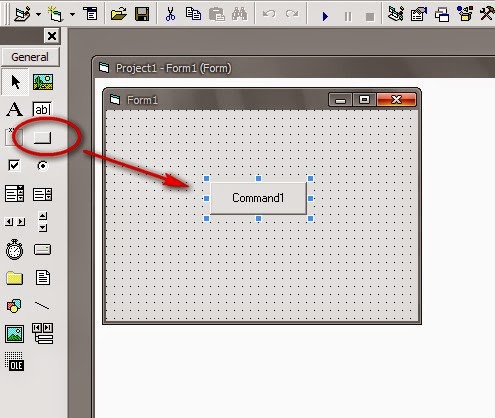Open the Object Browser
Screen dimensions: 495x418
[x=465, y=14]
